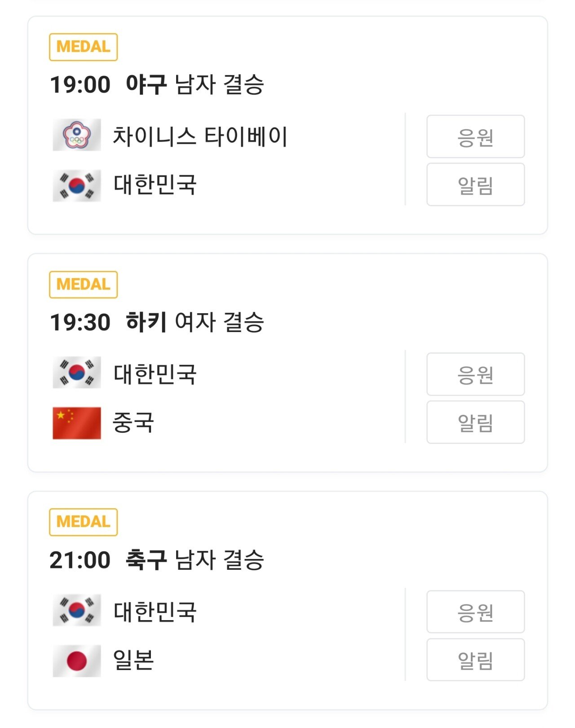Click South Korea flag in baseball final
This screenshot has width=575, height=728.
[x=77, y=185]
